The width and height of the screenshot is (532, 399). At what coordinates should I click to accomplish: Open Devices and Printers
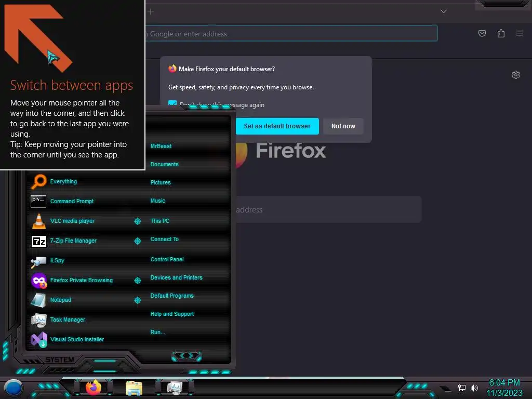click(177, 277)
